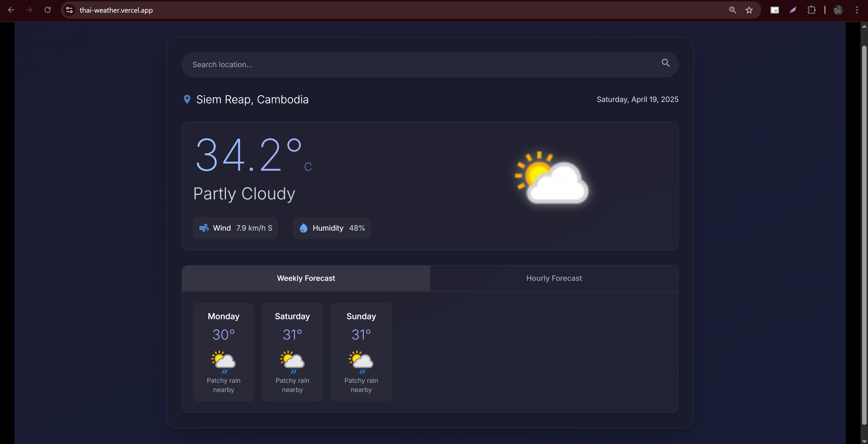868x444 pixels.
Task: Click the wind icon in Wind chip
Action: (x=203, y=228)
